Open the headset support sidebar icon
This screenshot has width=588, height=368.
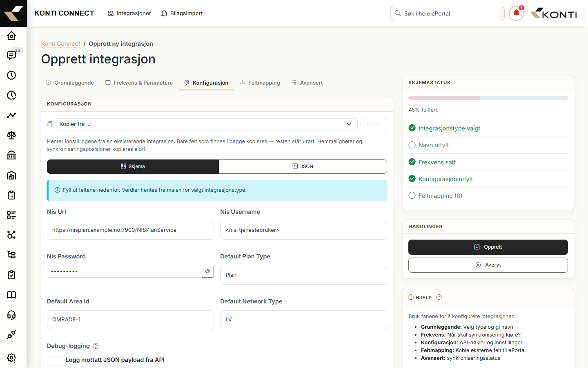point(11,315)
